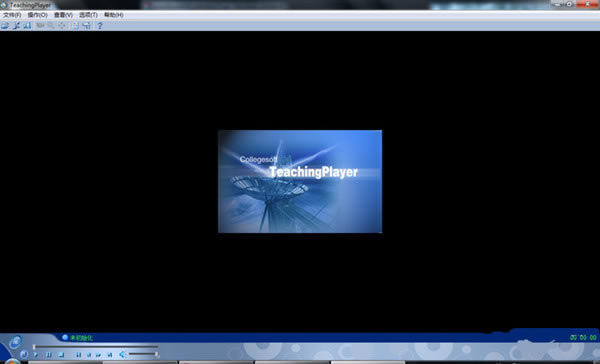The height and width of the screenshot is (364, 600).
Task: Click the playback seek bar
Action: click(96, 347)
